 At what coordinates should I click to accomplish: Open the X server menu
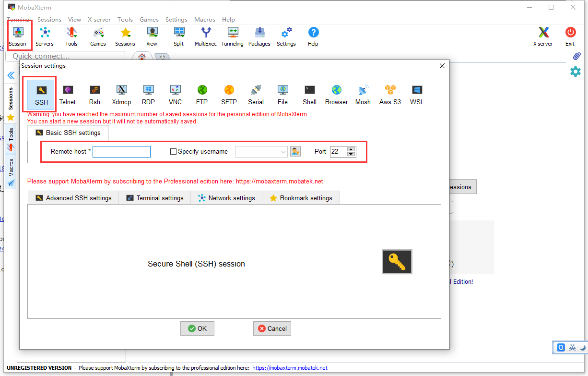click(x=99, y=20)
